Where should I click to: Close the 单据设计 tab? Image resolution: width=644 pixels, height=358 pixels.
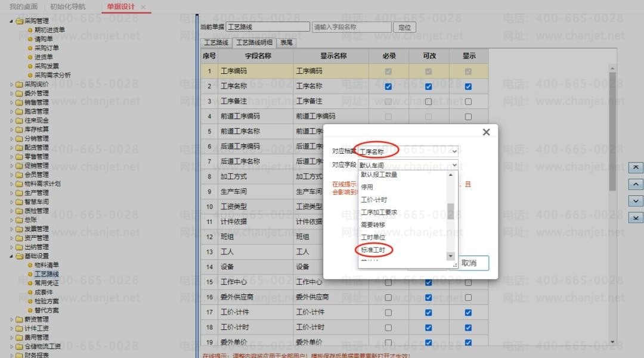click(143, 7)
